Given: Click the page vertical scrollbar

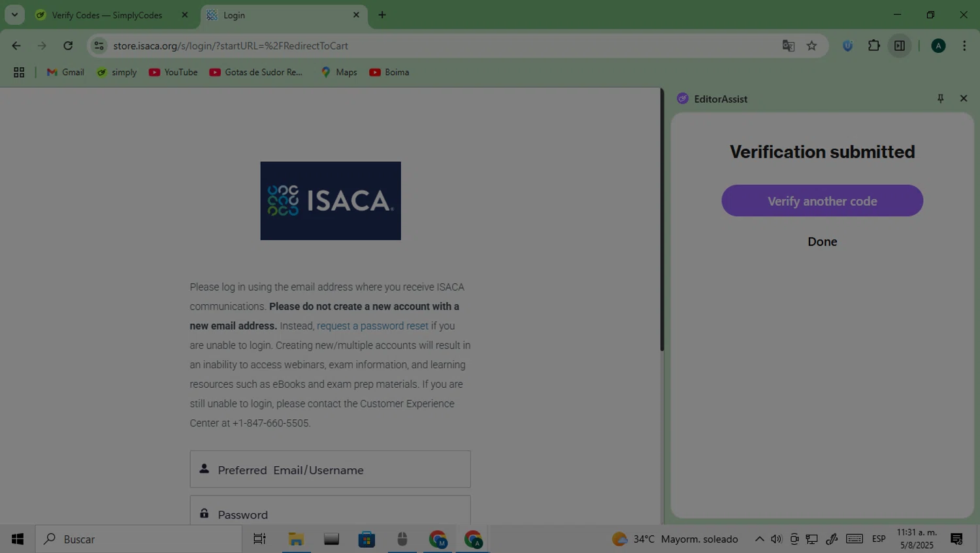Looking at the screenshot, I should (x=662, y=220).
